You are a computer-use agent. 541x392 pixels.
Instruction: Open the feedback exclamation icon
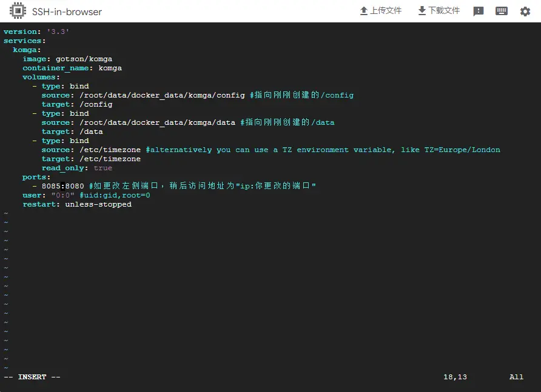478,12
